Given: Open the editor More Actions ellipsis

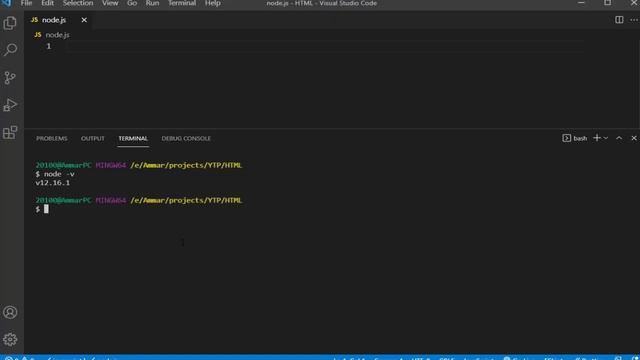Looking at the screenshot, I should [634, 20].
